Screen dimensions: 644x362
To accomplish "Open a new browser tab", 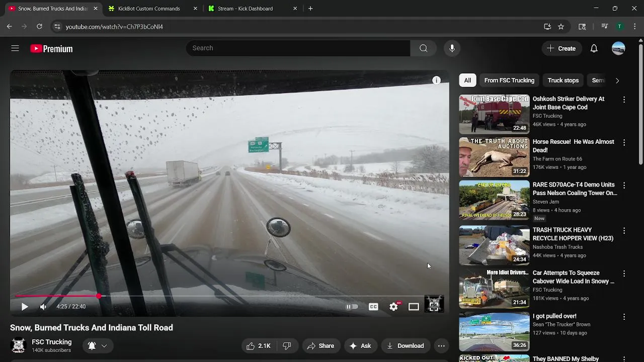I will [x=310, y=9].
